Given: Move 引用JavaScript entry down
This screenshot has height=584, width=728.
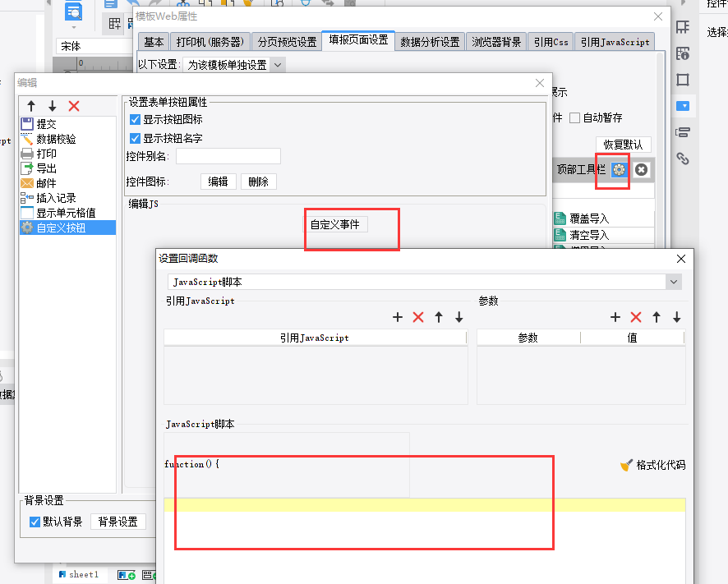Looking at the screenshot, I should (x=459, y=317).
